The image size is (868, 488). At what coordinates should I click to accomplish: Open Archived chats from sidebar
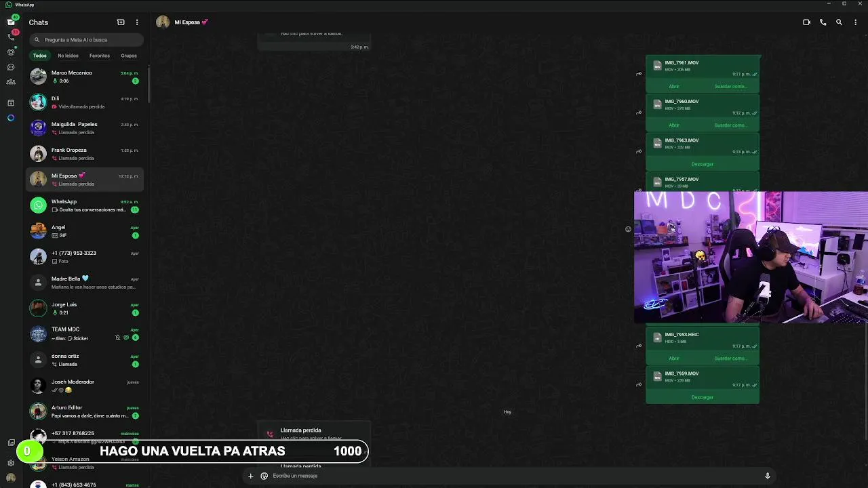11,103
